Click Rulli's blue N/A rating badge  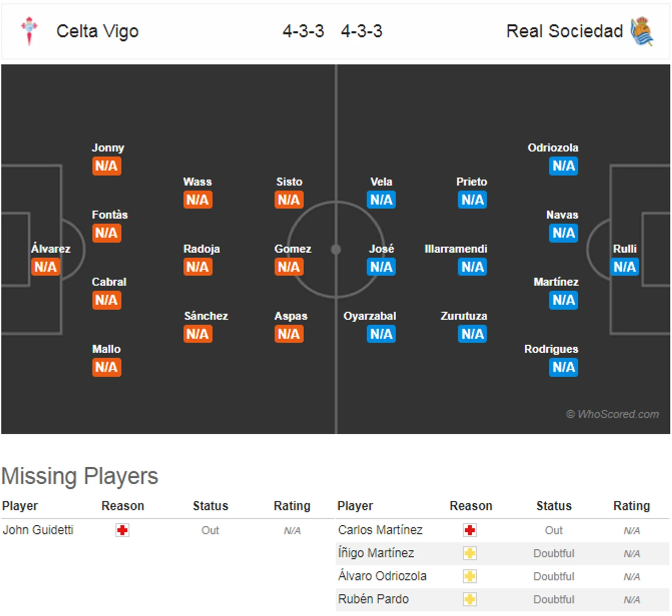click(625, 267)
